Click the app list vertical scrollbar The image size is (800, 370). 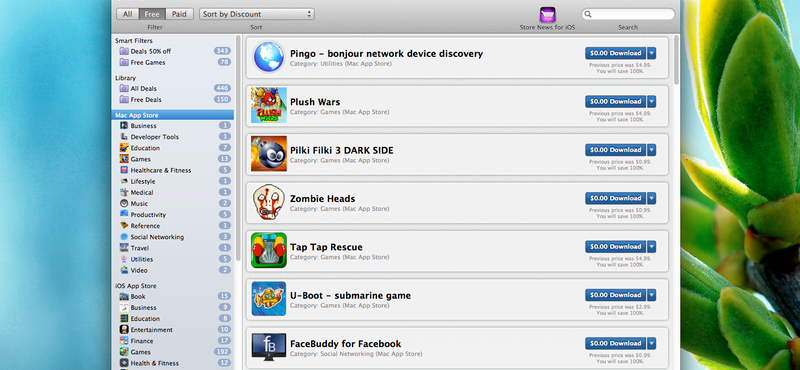tap(677, 60)
